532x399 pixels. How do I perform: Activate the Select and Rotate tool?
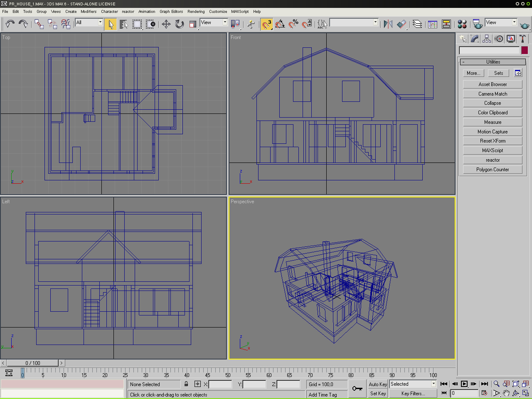(x=180, y=24)
